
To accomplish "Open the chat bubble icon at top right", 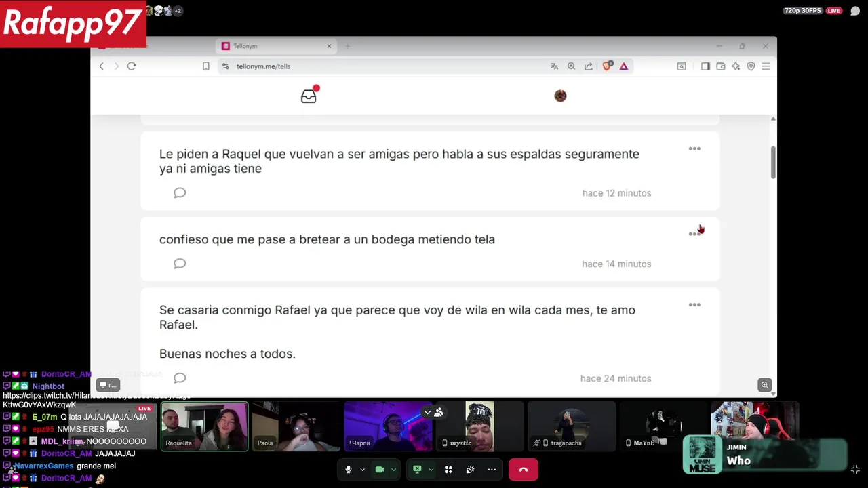I will 855,11.
